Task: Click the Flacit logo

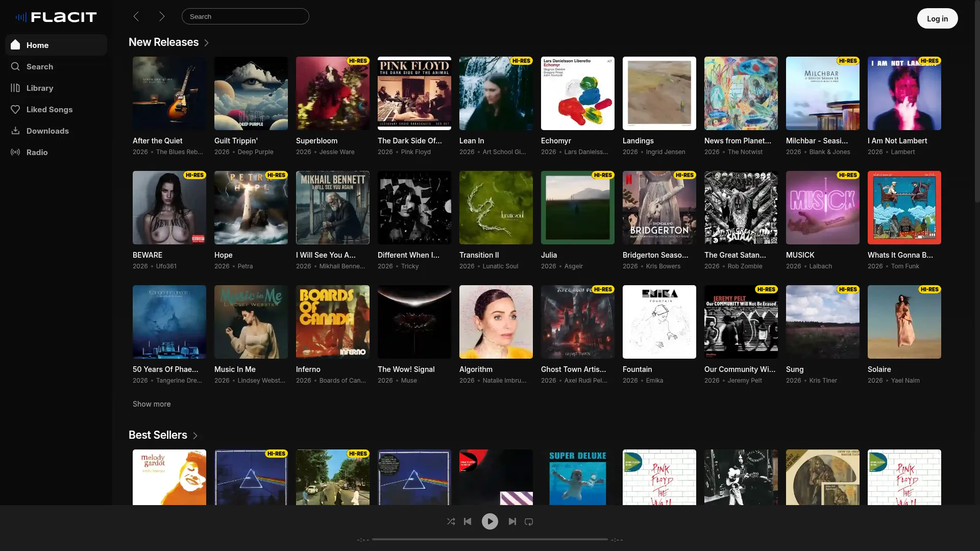Action: tap(56, 17)
